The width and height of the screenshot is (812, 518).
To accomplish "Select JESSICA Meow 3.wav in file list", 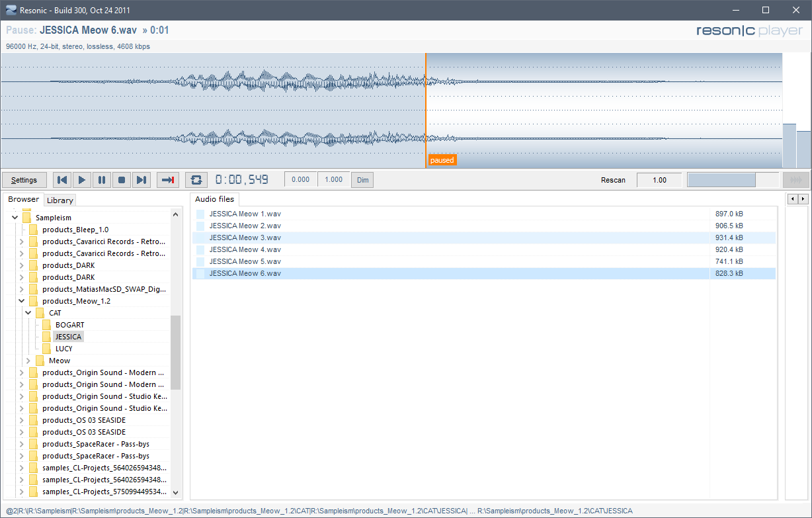I will (x=245, y=238).
